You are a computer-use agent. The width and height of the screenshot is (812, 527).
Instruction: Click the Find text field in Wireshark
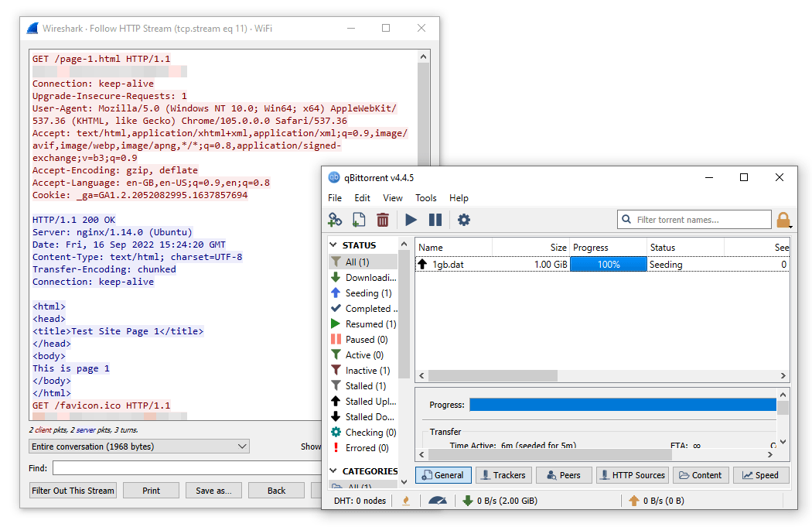(187, 468)
